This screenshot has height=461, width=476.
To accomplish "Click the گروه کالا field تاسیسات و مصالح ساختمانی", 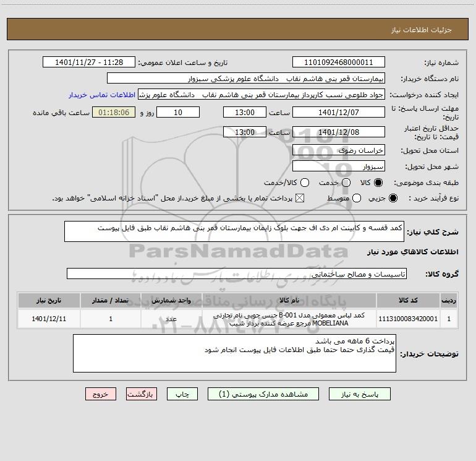I will tap(237, 274).
